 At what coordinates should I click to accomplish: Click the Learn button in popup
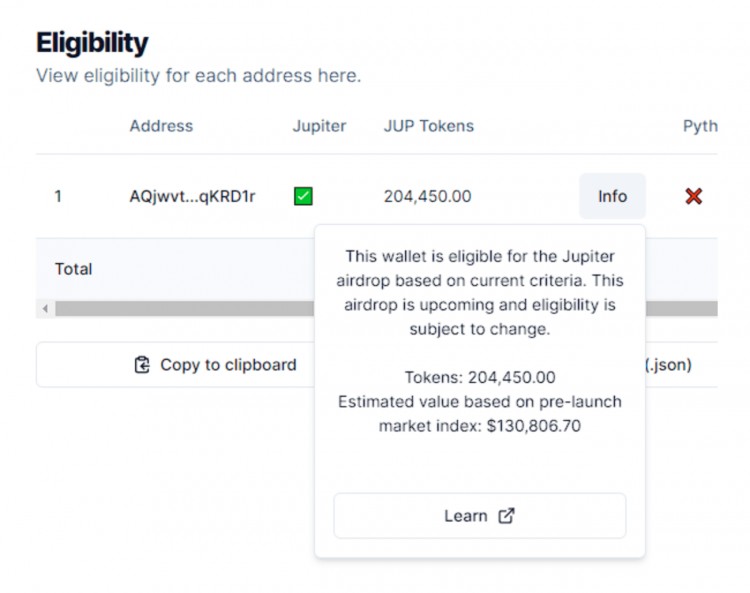pos(480,516)
